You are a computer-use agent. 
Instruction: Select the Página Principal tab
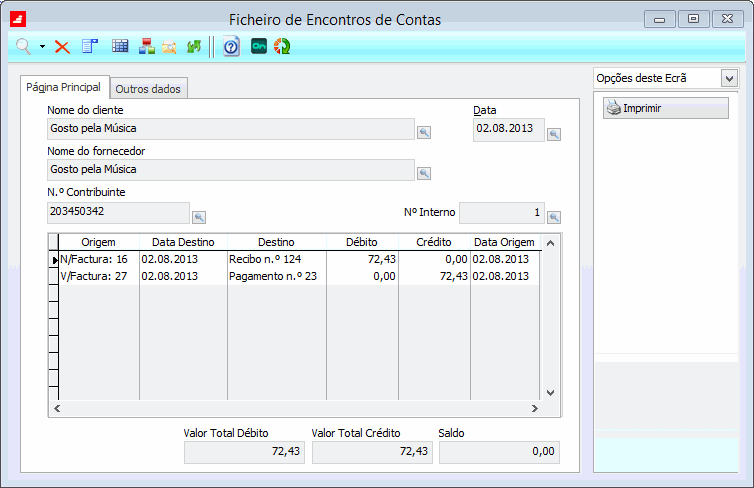coord(63,88)
